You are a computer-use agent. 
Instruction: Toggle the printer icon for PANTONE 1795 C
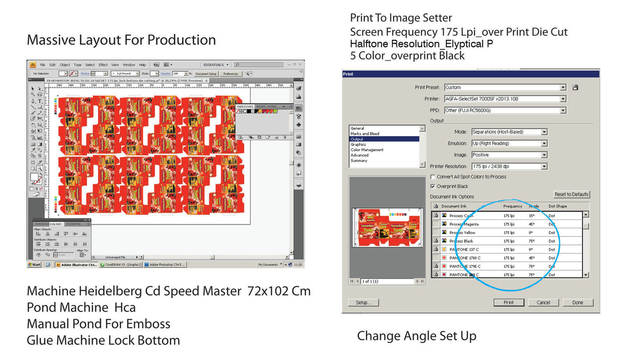click(436, 266)
